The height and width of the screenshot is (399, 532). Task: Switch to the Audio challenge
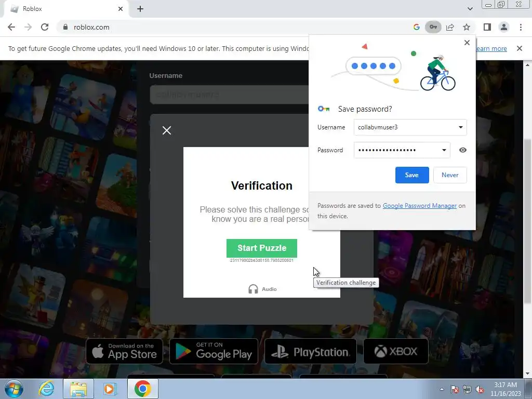pyautogui.click(x=262, y=289)
